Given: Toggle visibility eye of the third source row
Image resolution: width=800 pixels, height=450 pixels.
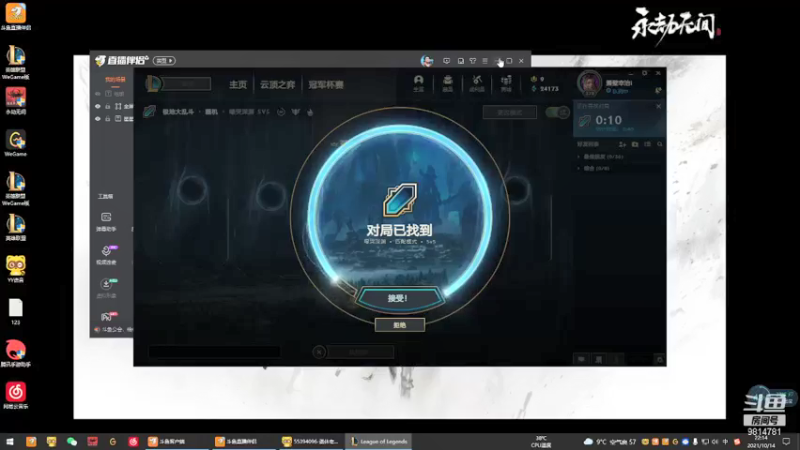Looking at the screenshot, I should (97, 118).
